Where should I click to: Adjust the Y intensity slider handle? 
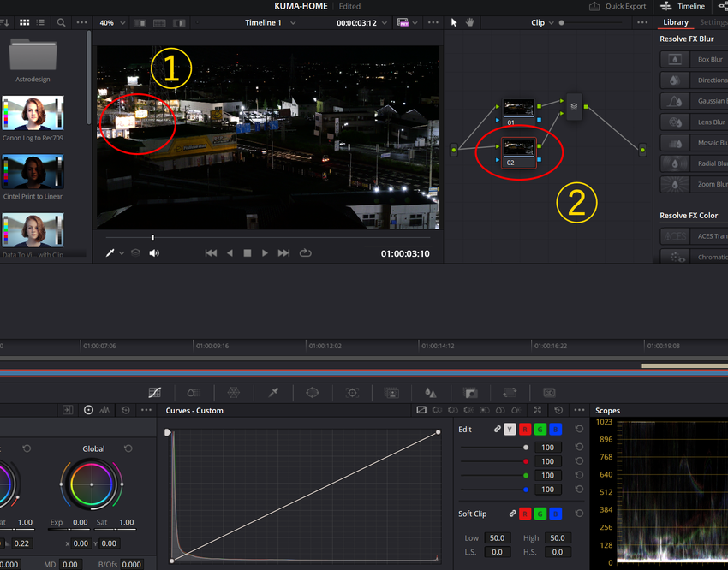[526, 448]
